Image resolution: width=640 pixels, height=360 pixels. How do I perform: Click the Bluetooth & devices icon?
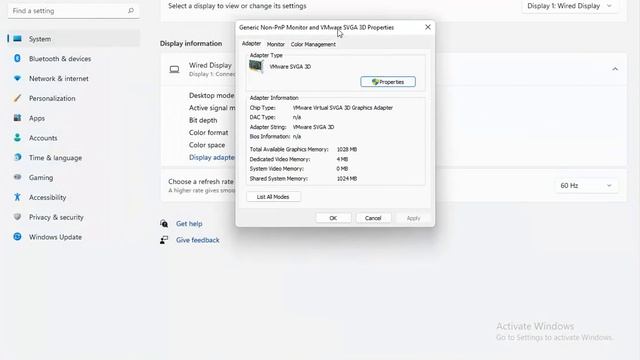click(x=17, y=58)
